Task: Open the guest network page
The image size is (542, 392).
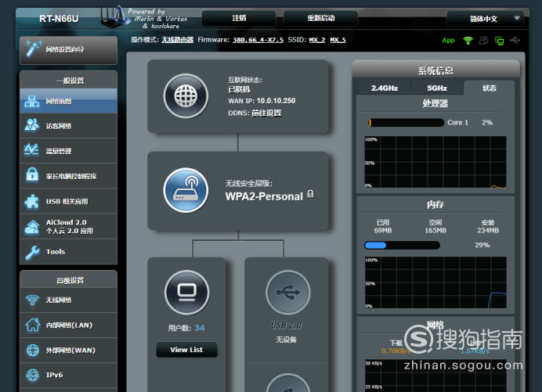Action: point(68,126)
